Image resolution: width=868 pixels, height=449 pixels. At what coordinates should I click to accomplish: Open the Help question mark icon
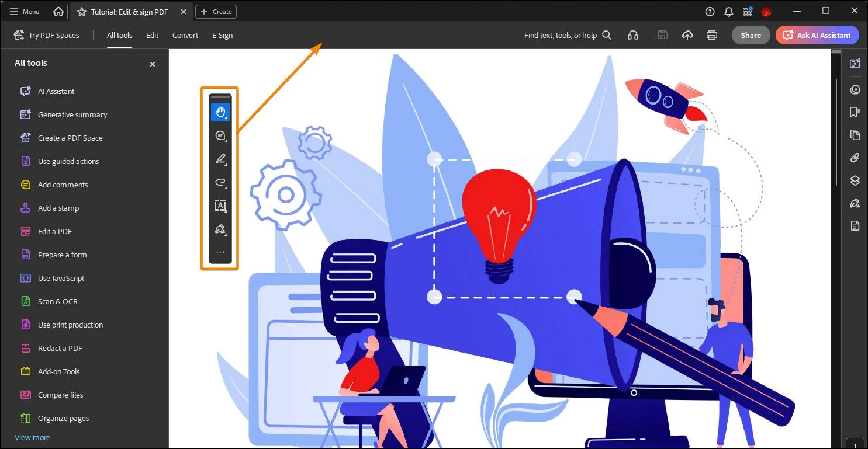click(x=710, y=12)
